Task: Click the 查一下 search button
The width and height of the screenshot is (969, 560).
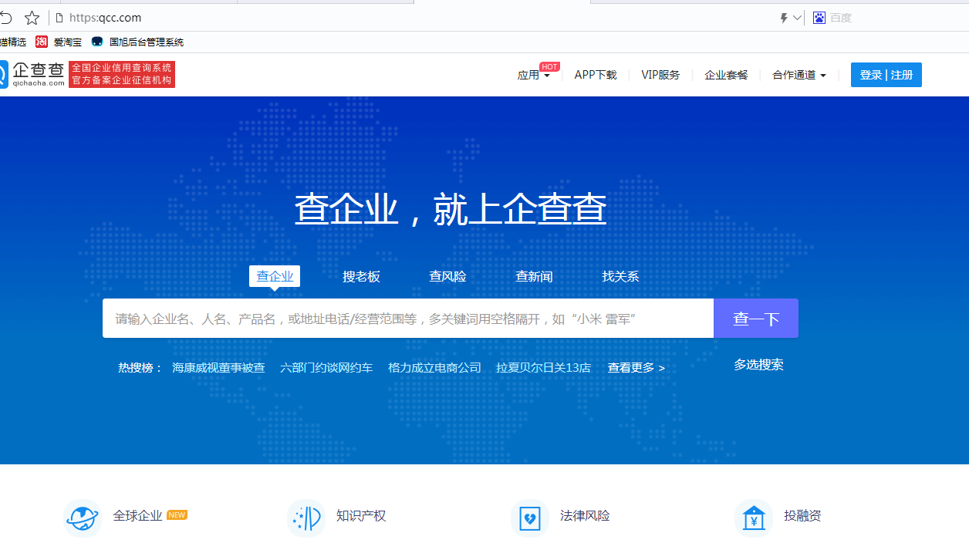Action: click(x=756, y=319)
